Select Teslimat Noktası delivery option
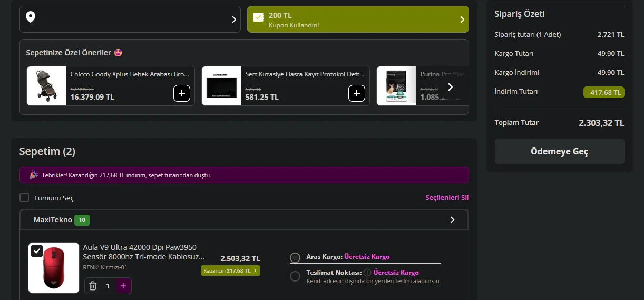This screenshot has width=644, height=300. click(x=295, y=276)
